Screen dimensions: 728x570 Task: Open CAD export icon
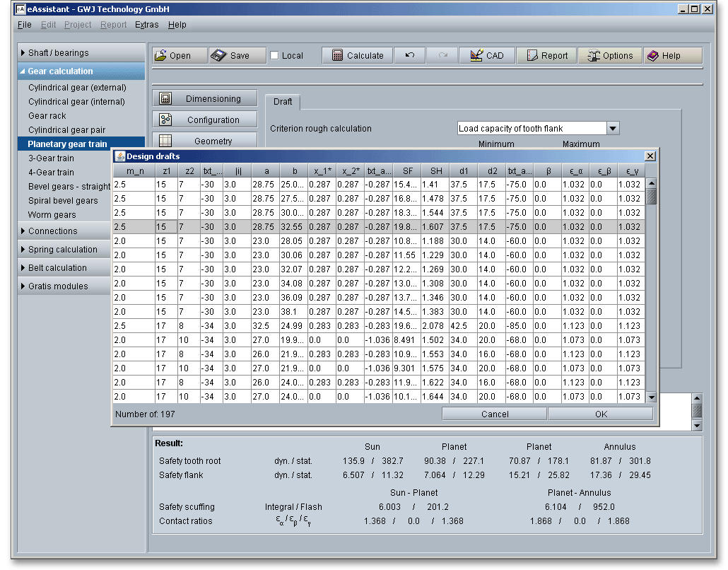476,56
